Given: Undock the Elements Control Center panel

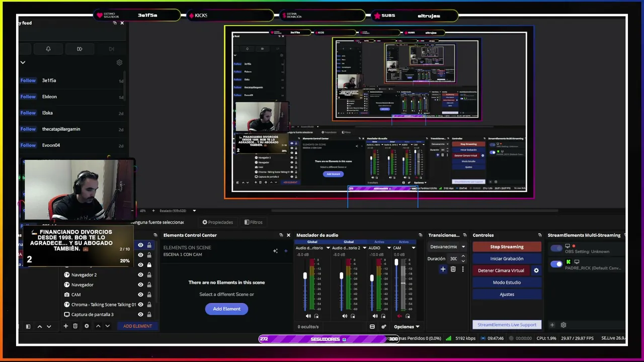Looking at the screenshot, I should click(x=281, y=235).
